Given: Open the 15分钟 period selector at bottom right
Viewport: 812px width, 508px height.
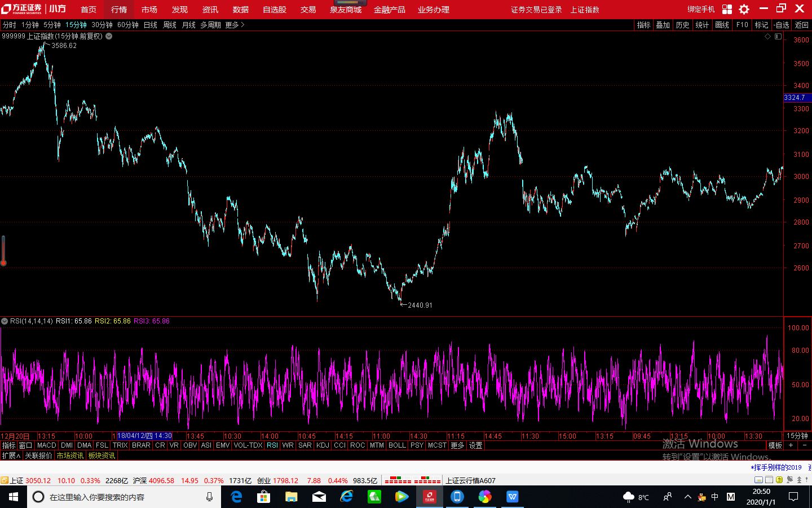Looking at the screenshot, I should tap(797, 436).
